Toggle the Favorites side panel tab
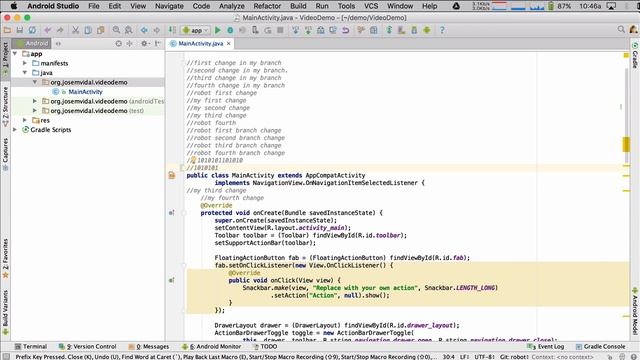The image size is (640, 360). click(x=5, y=258)
